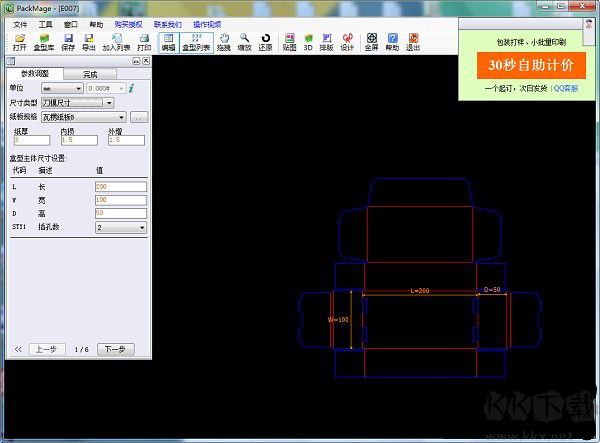Screen dimensions: 600x443
Task: Toggle the 盒型列表 box list panel
Action: pyautogui.click(x=195, y=41)
